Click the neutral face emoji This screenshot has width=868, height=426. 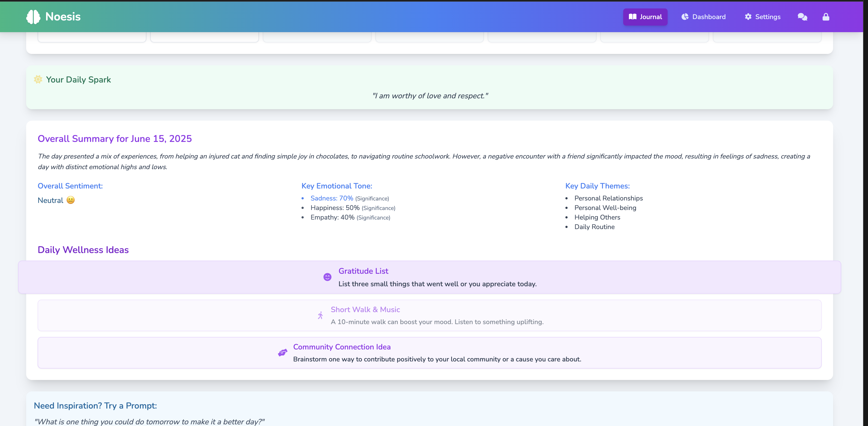(70, 200)
